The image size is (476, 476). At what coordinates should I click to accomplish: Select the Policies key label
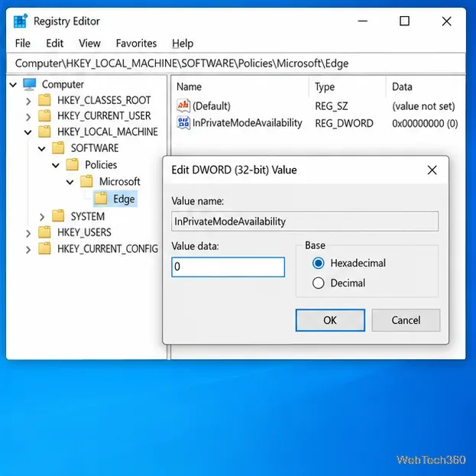(101, 165)
